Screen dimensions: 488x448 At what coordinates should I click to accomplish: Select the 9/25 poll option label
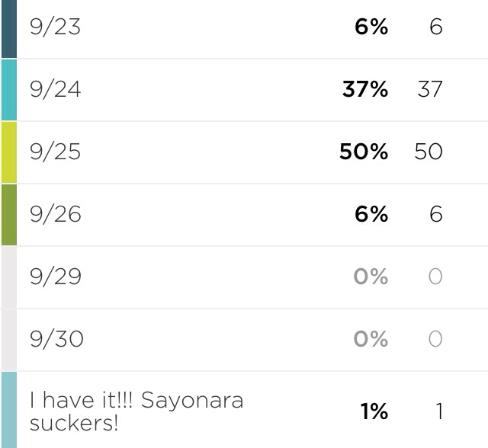[x=56, y=152]
